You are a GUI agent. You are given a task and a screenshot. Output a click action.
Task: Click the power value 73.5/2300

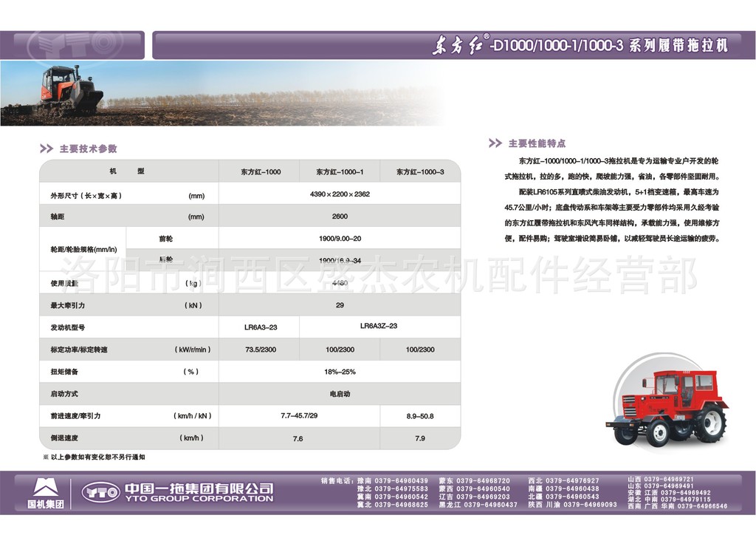[261, 350]
